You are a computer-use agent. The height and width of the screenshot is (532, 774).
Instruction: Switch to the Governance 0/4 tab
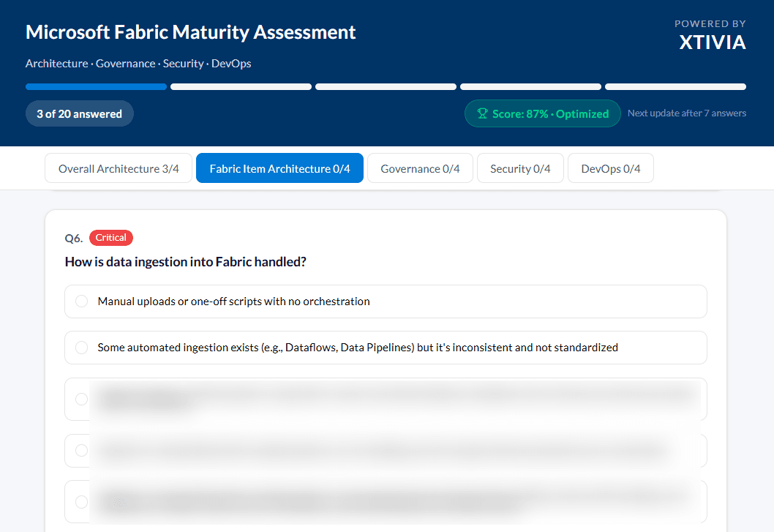click(x=420, y=168)
